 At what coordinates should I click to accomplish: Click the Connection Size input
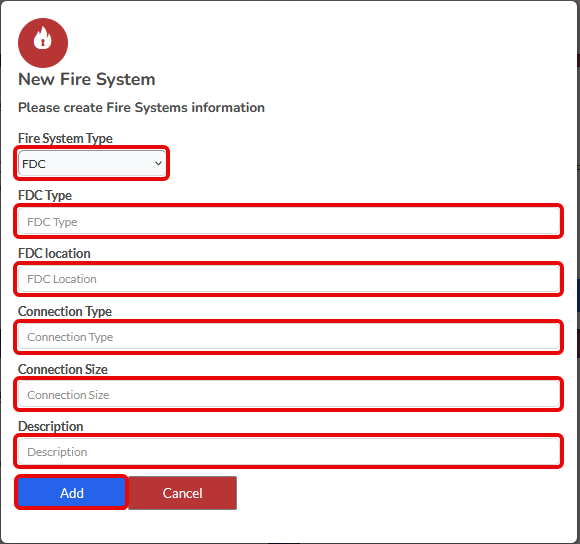(x=289, y=395)
